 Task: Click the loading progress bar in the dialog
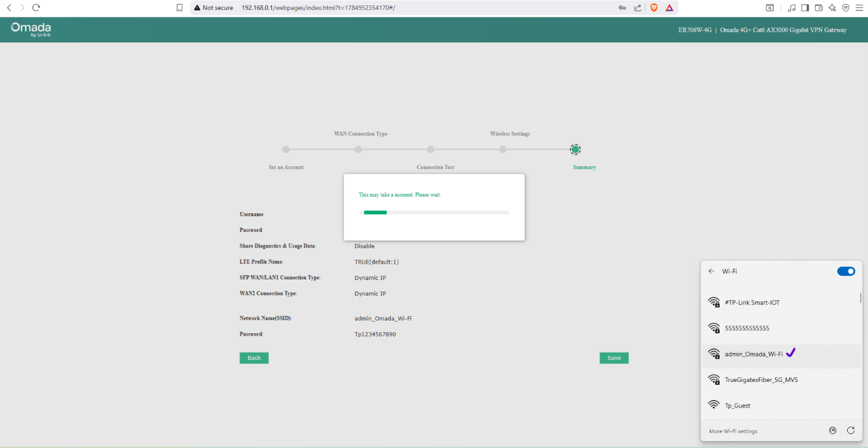coord(434,212)
